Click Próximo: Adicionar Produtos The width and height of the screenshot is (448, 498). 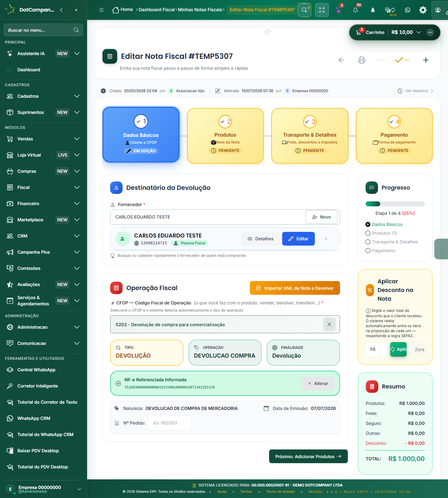click(308, 456)
